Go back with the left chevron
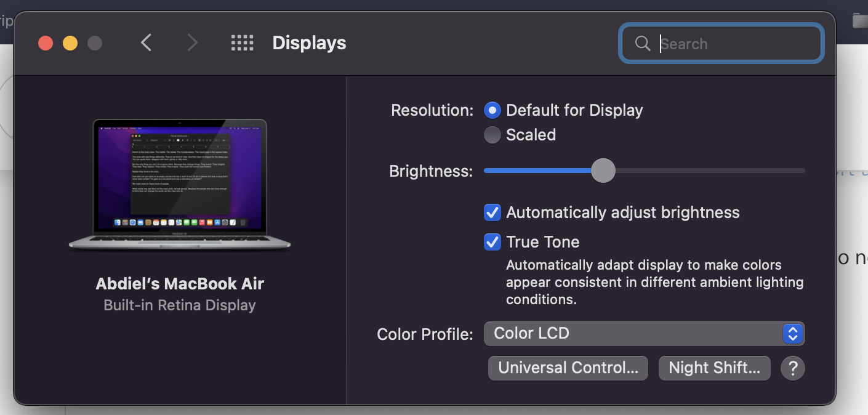Viewport: 868px width, 415px height. [x=146, y=43]
